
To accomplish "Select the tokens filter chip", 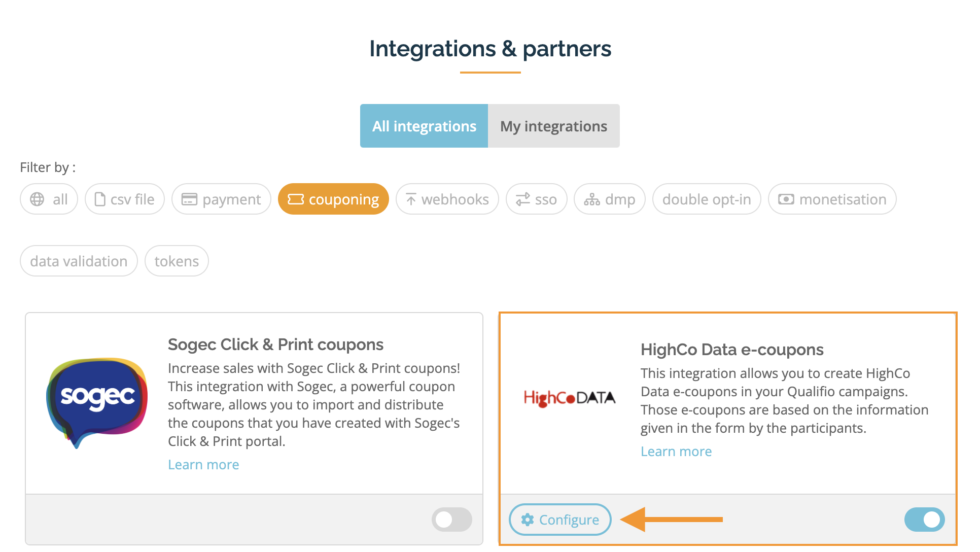I will (x=177, y=261).
